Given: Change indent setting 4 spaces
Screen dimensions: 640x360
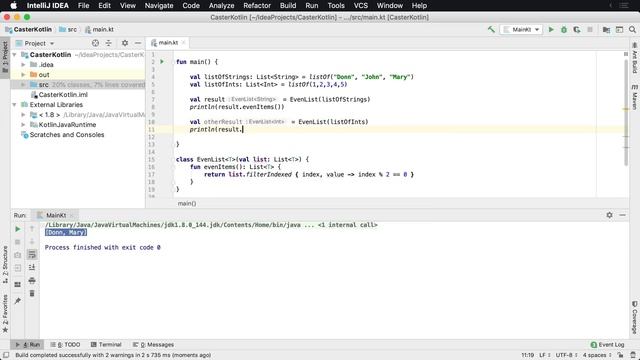Looking at the screenshot, I should (x=597, y=355).
